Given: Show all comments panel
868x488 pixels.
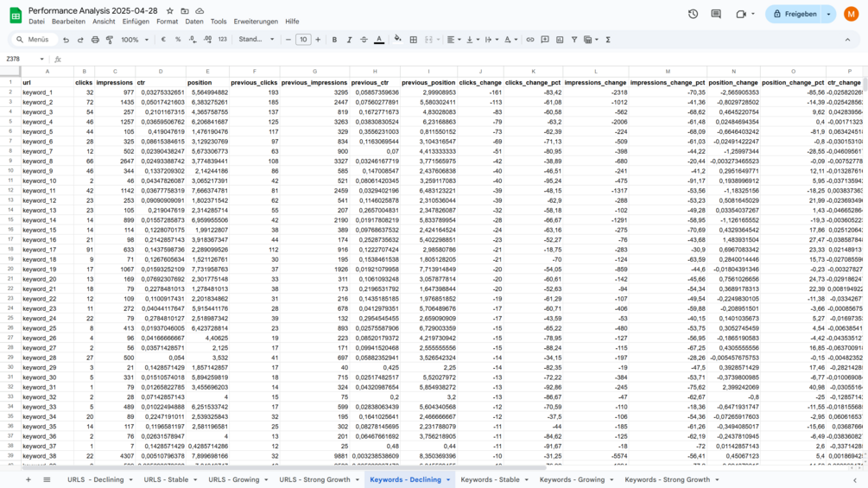Looking at the screenshot, I should click(x=716, y=14).
